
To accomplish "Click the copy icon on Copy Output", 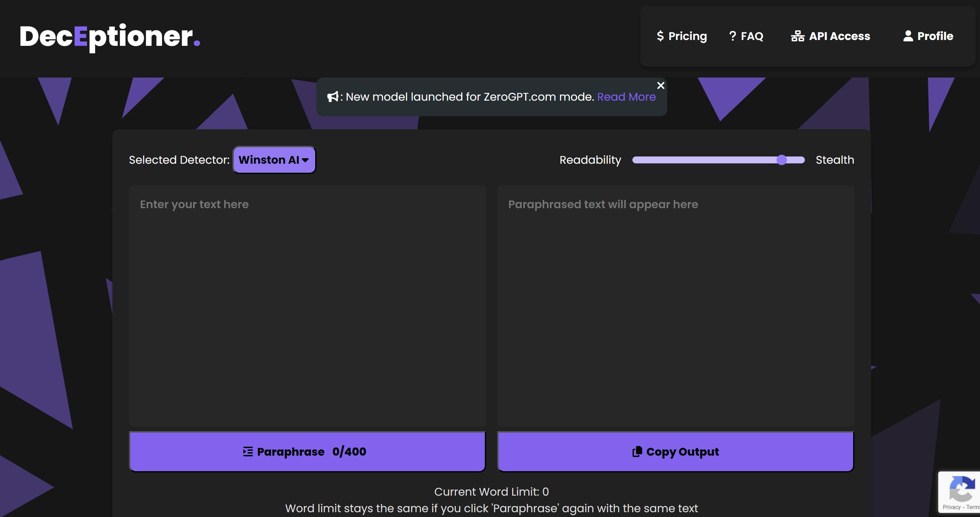I will point(637,452).
